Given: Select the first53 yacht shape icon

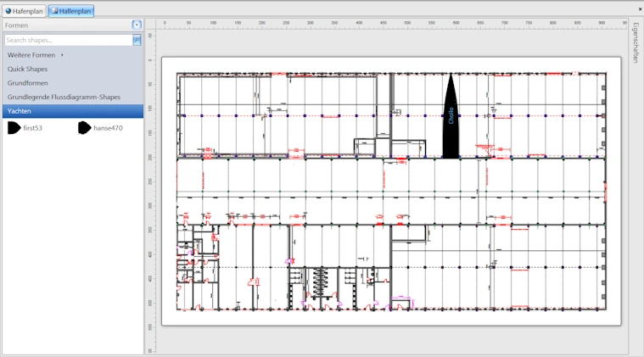Looking at the screenshot, I should [x=14, y=128].
